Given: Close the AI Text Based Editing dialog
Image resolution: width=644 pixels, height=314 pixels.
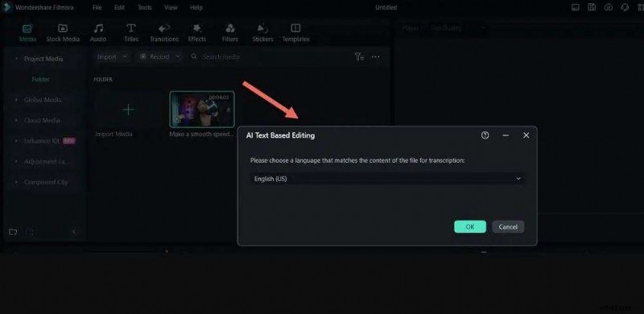Looking at the screenshot, I should (x=526, y=135).
